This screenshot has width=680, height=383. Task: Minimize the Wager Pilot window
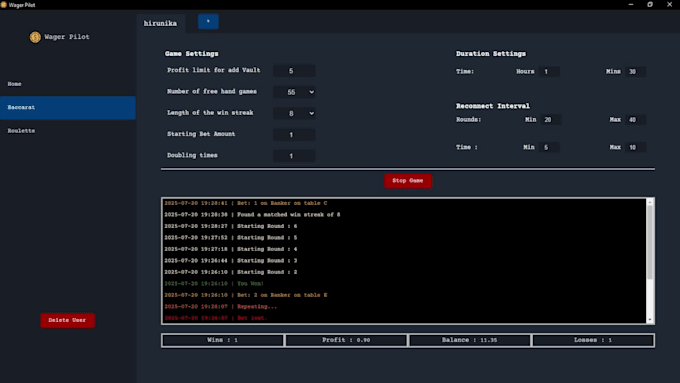(631, 5)
